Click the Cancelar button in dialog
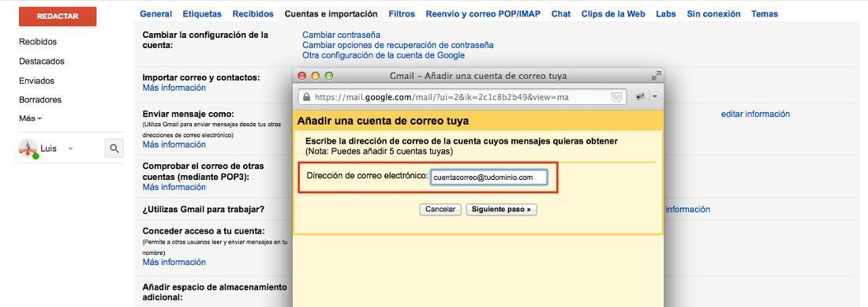Viewport: 868px width, 307px height. click(x=440, y=210)
